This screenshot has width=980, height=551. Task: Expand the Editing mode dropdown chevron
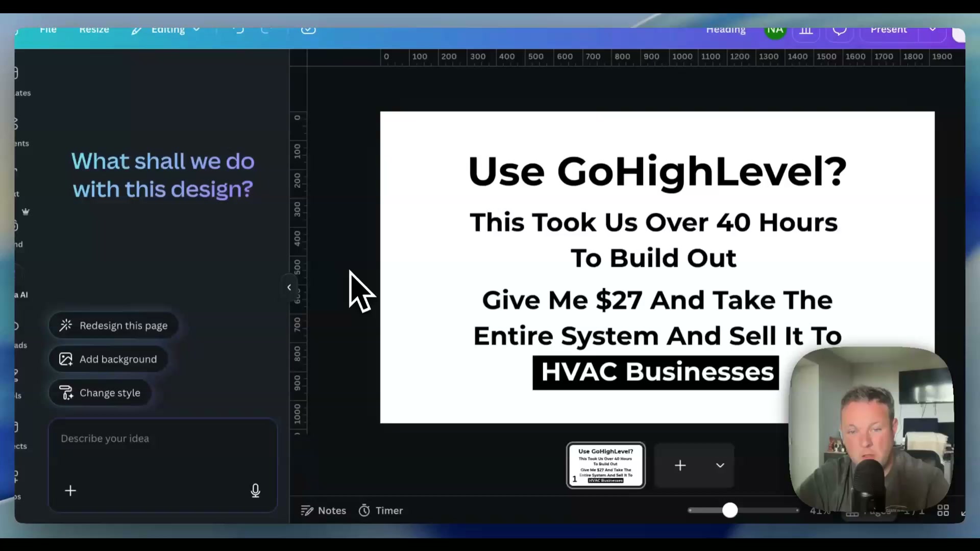coord(196,30)
